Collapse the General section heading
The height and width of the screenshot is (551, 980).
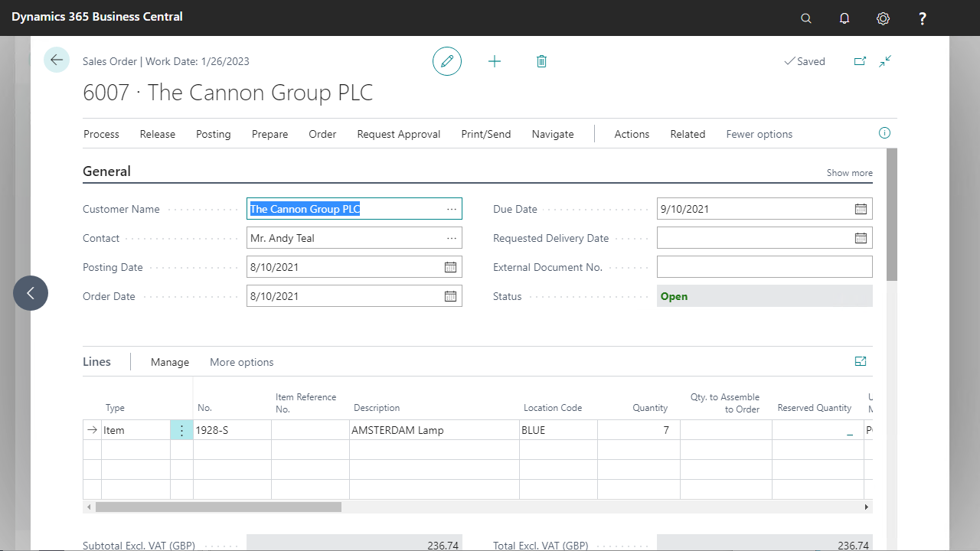pos(106,171)
